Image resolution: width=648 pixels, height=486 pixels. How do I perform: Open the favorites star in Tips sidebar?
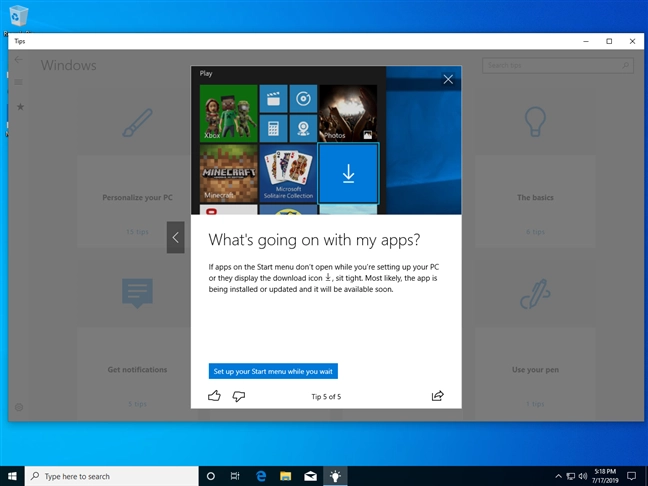point(20,107)
